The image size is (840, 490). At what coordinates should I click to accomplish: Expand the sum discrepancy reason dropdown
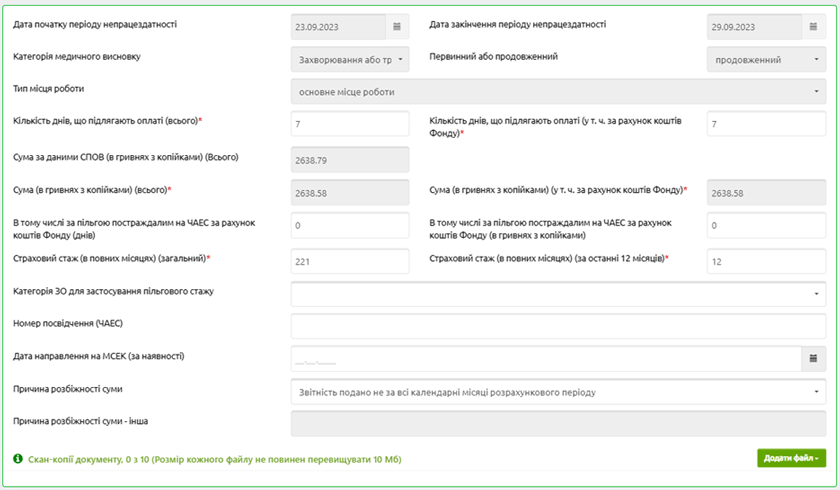[x=558, y=392]
